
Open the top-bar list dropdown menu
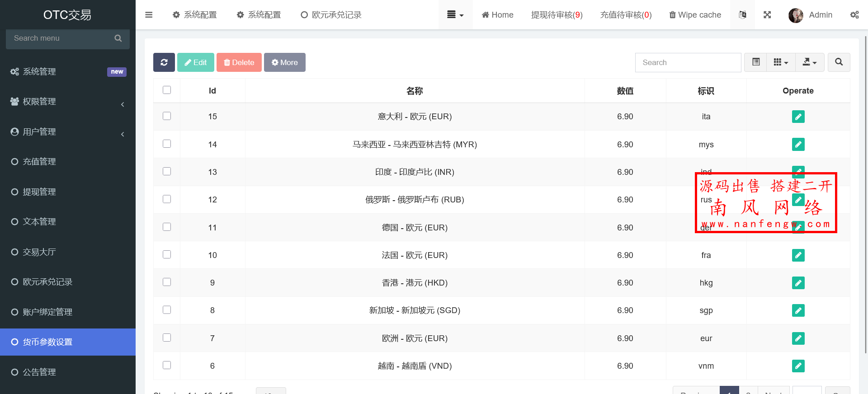[455, 15]
